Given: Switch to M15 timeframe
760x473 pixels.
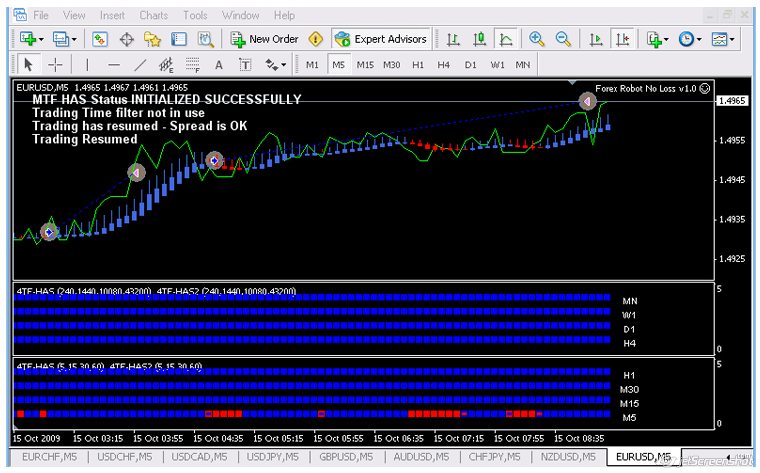Looking at the screenshot, I should click(x=365, y=64).
